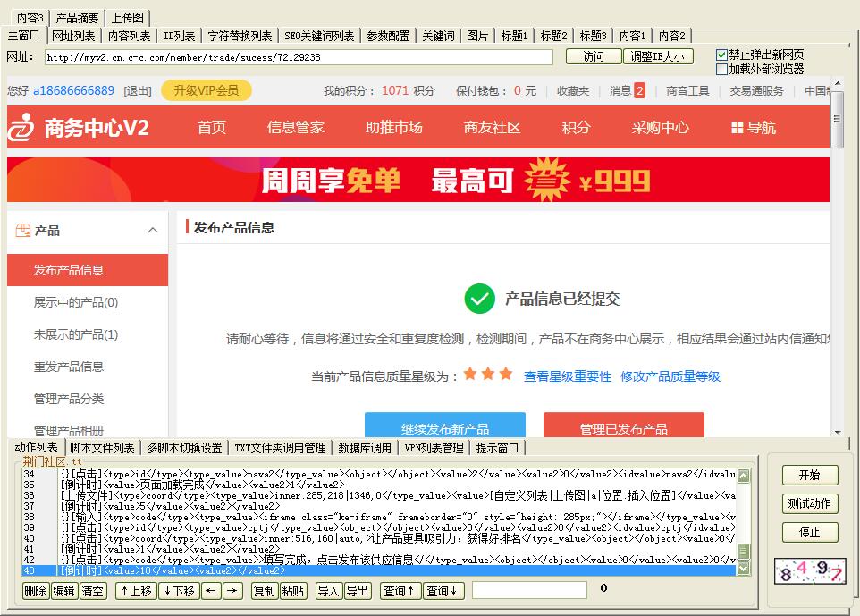Screen dimensions: 860x616
Task: Open the 关键词 tab
Action: pos(438,36)
